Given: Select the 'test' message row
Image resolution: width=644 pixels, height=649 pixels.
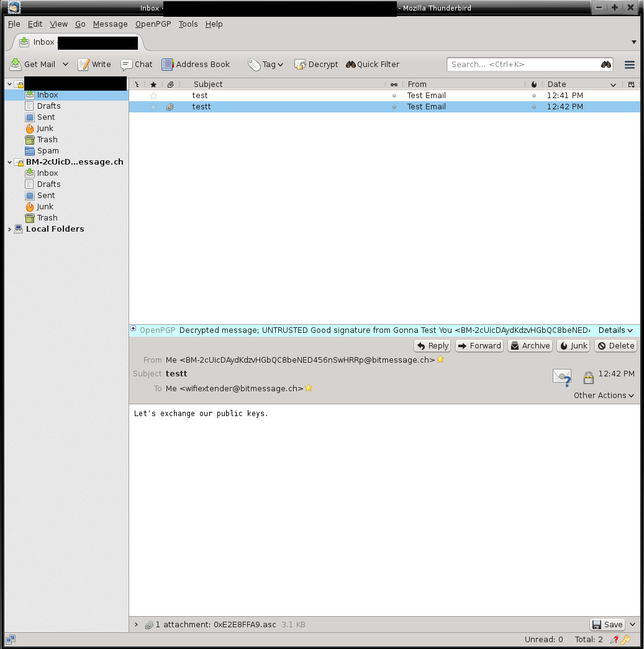Looking at the screenshot, I should coord(384,96).
